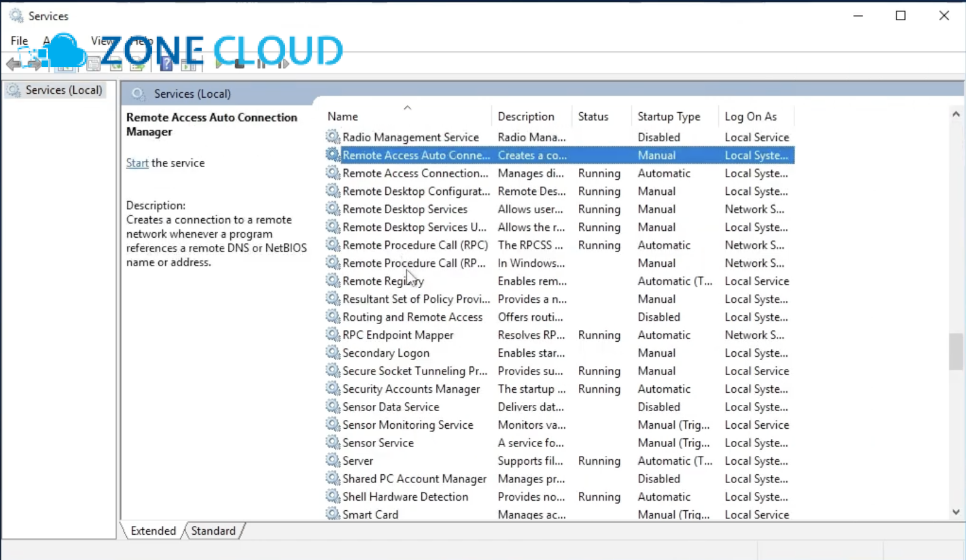The height and width of the screenshot is (560, 966).
Task: Click the Disabled startup type of Sensor Data Service
Action: [659, 407]
